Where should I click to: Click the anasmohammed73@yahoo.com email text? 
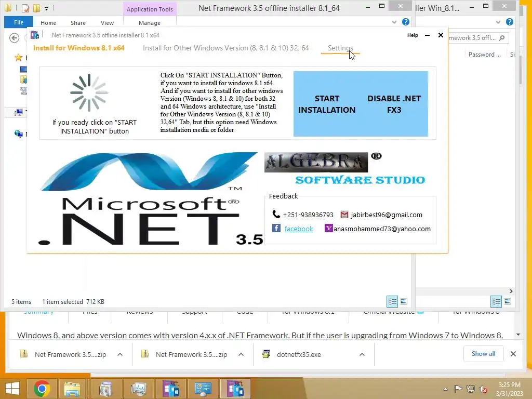(x=382, y=229)
